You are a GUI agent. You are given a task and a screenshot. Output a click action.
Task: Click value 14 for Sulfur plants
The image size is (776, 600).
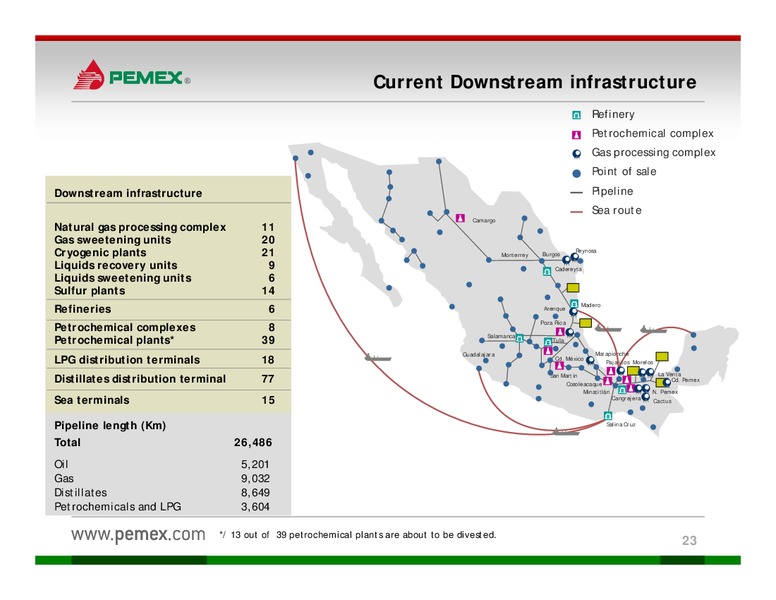coord(268,291)
